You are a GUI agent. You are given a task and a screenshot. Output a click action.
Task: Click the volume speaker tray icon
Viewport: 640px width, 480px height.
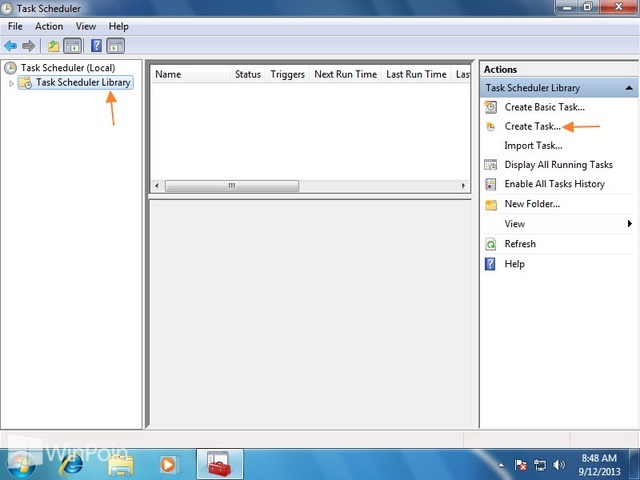coord(559,465)
